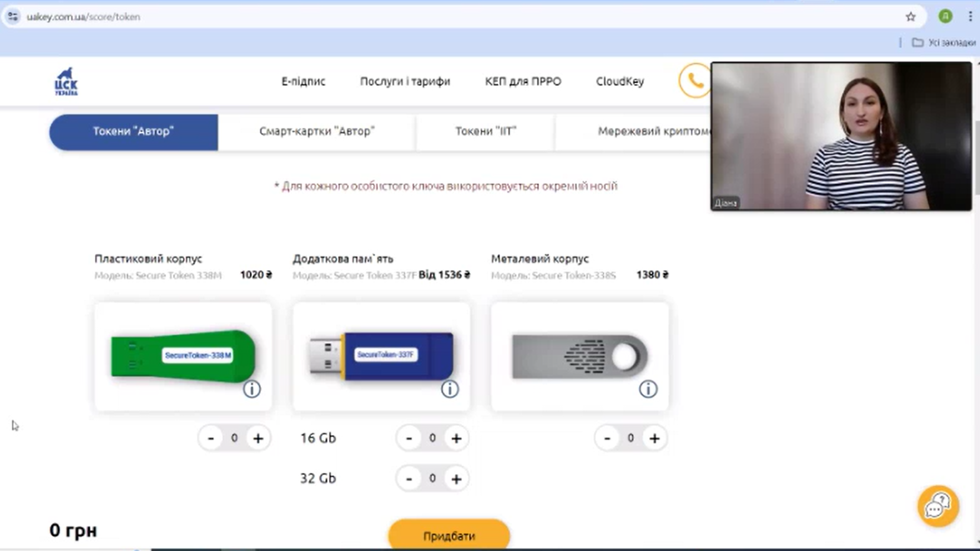The image size is (980, 551).
Task: Click the Пластиковий корпус heading
Action: (148, 259)
